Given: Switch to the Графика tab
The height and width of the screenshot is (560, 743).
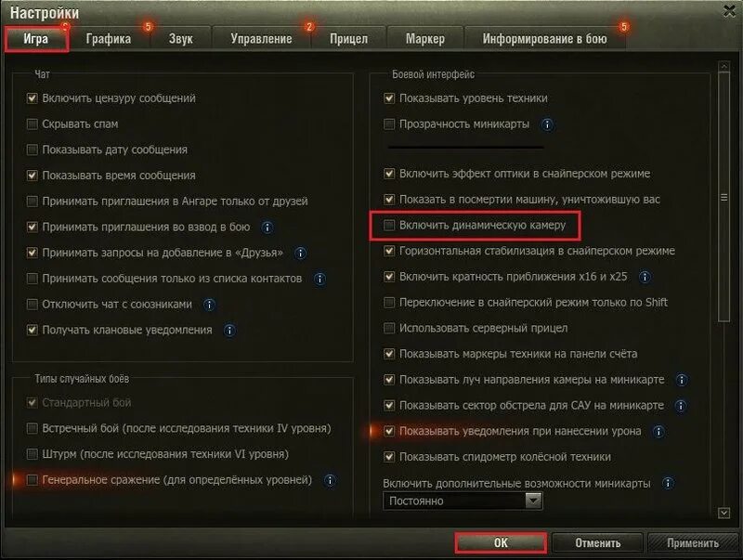Looking at the screenshot, I should click(109, 39).
